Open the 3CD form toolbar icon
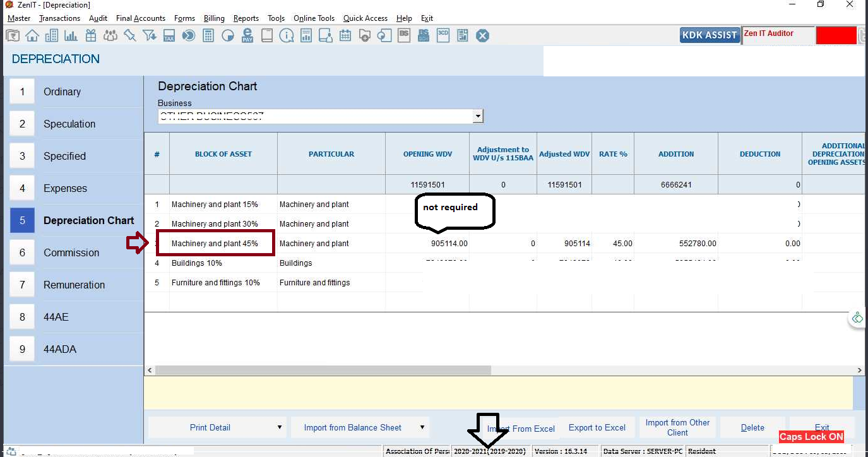868x457 pixels. click(x=443, y=35)
